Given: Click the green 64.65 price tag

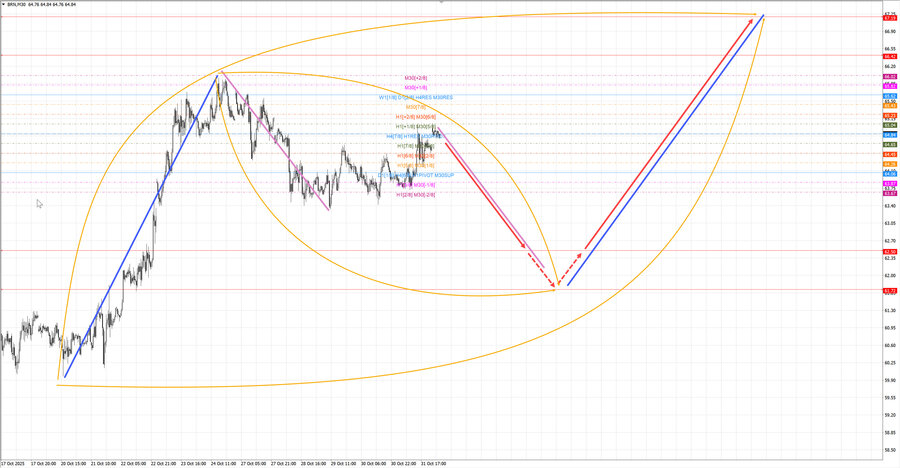Looking at the screenshot, I should pyautogui.click(x=890, y=144).
